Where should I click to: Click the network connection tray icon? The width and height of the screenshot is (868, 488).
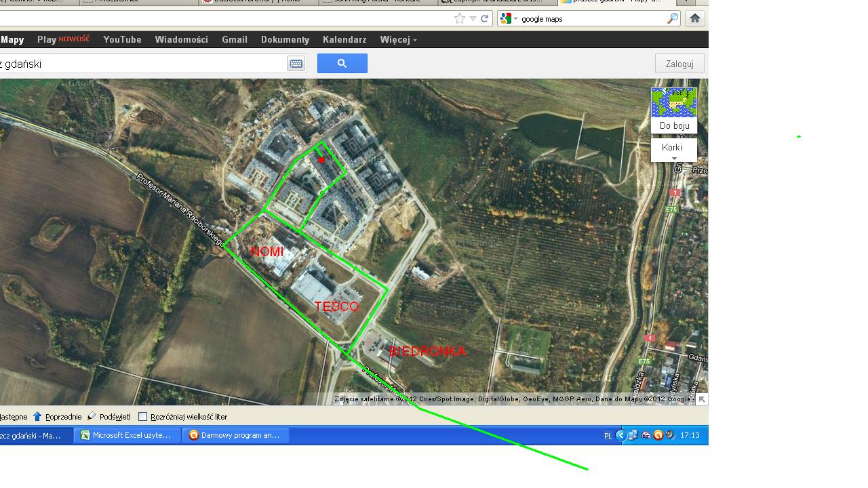pyautogui.click(x=633, y=435)
